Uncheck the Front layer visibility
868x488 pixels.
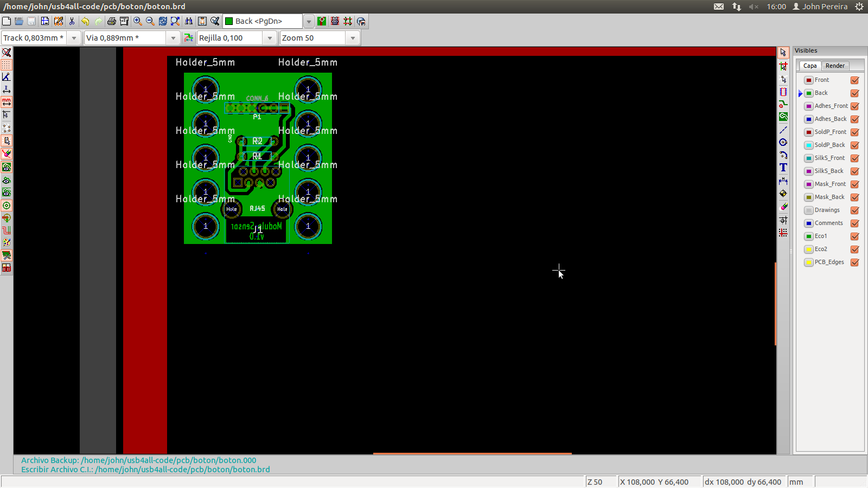coord(855,80)
